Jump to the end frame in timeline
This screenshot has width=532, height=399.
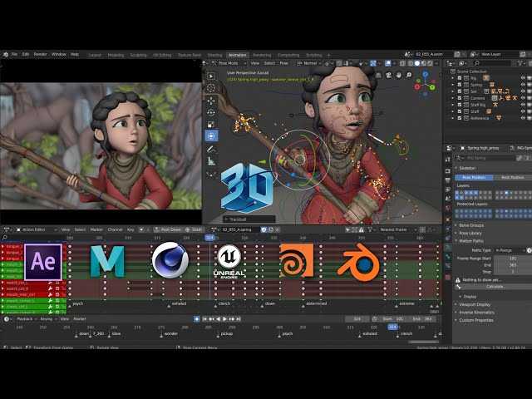coord(239,319)
